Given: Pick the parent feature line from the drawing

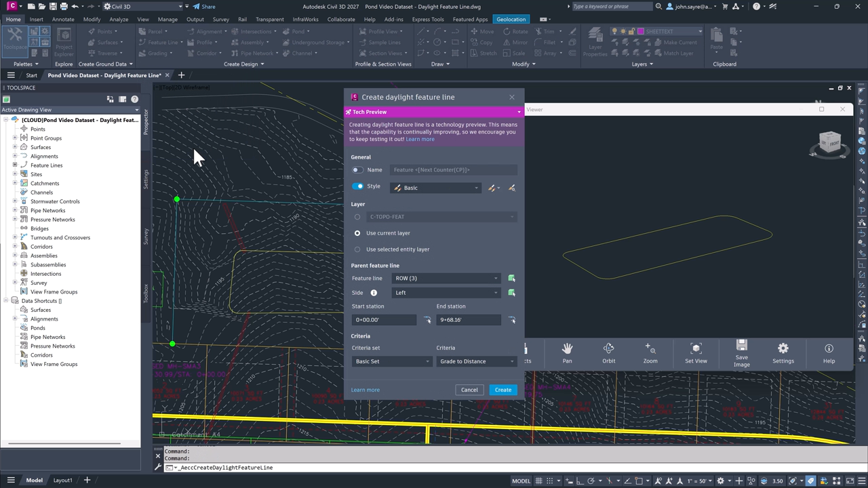Looking at the screenshot, I should click(511, 278).
